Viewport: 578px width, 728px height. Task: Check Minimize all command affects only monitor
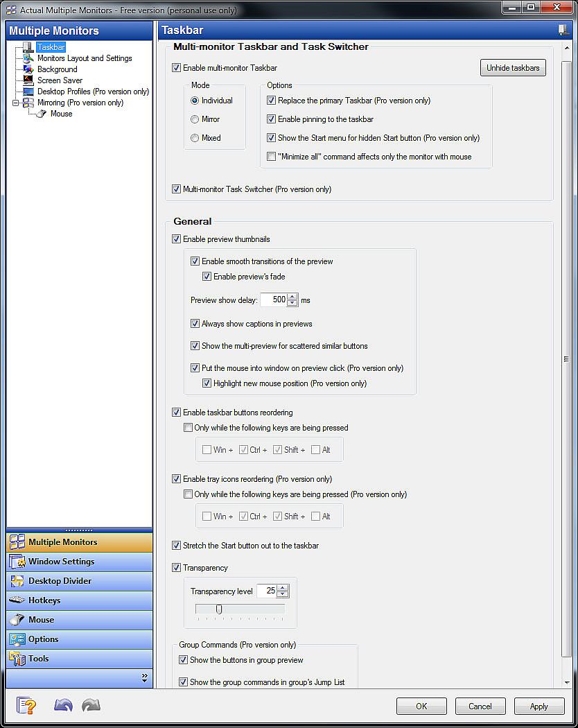coord(271,157)
